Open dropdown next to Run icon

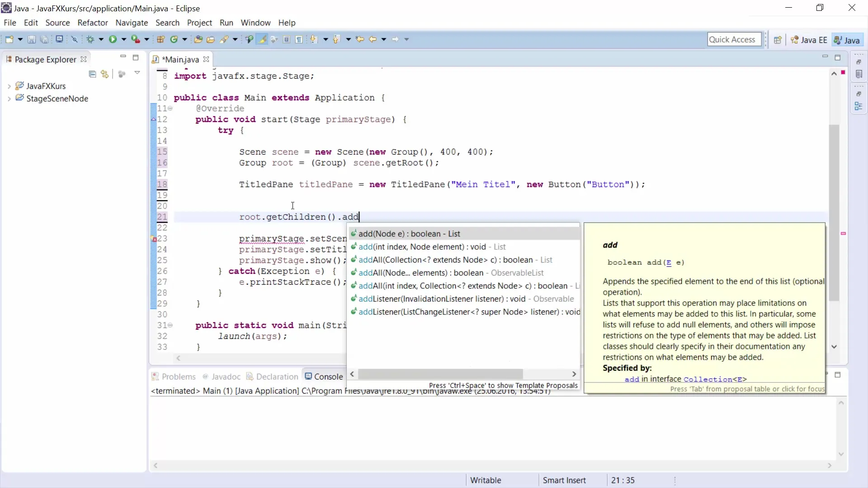123,39
